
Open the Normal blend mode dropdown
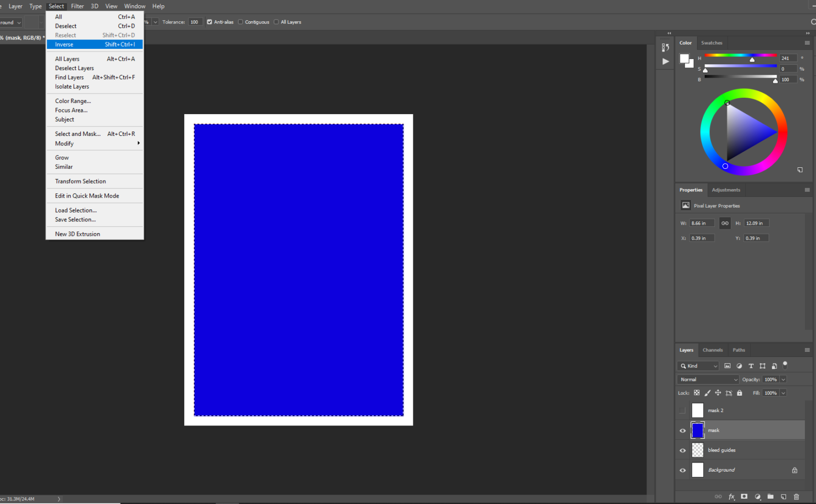click(x=708, y=379)
